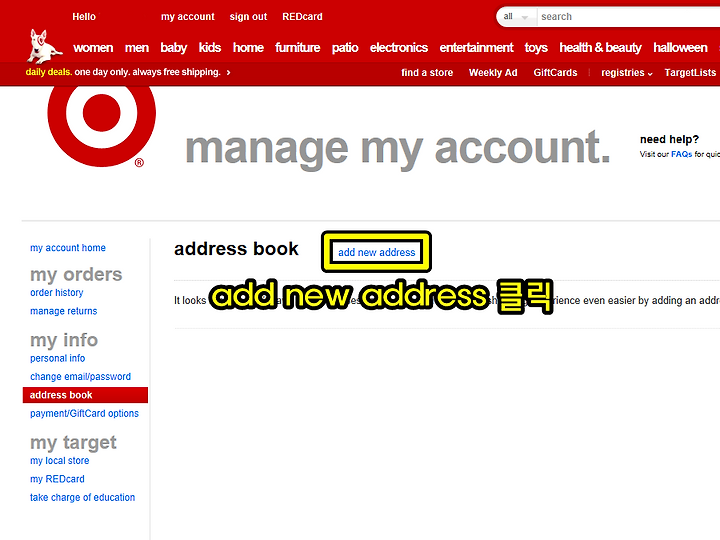Open the REDcard header link
The height and width of the screenshot is (540, 720).
302,17
